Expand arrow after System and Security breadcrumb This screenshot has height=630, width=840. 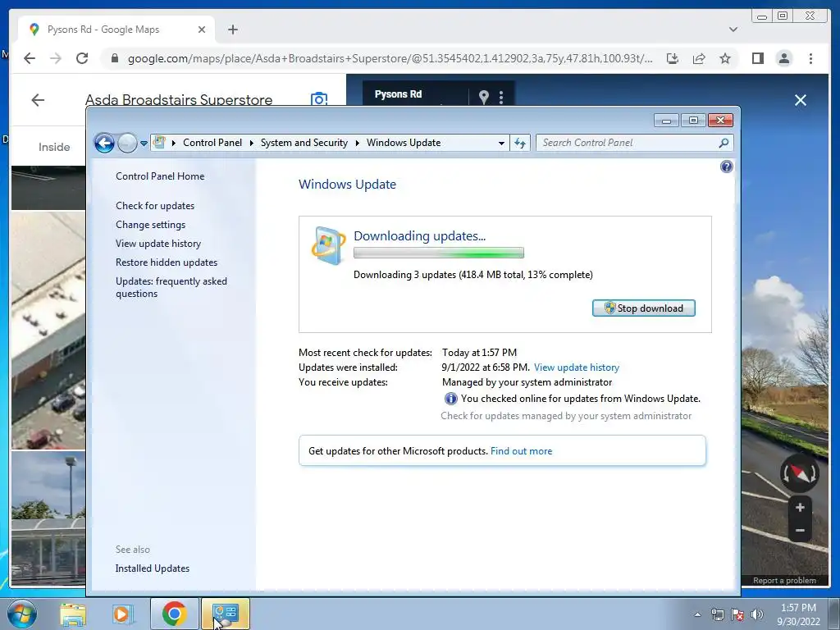click(358, 143)
